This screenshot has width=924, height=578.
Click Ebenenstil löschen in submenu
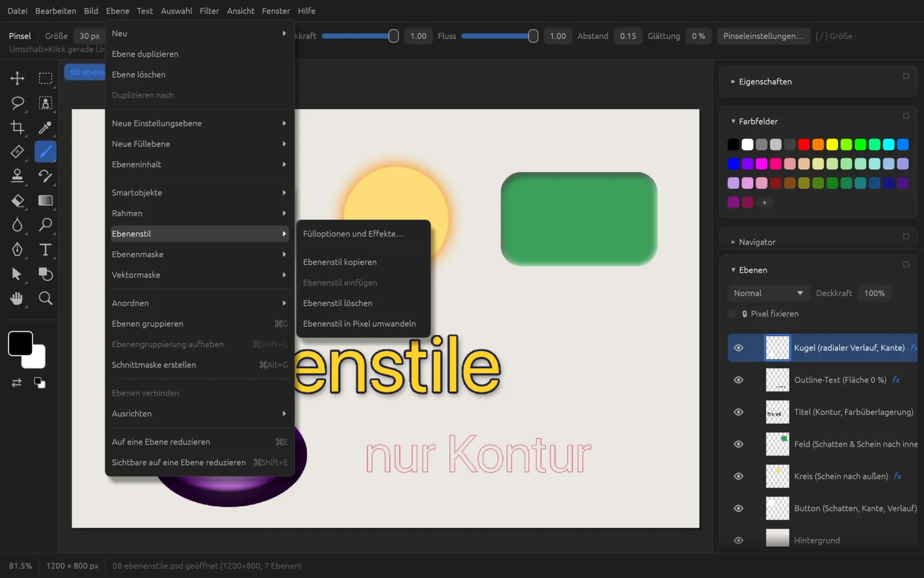363,303
